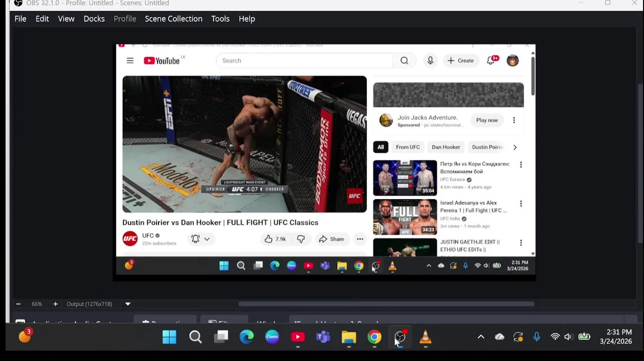Open the View menu in OBS
The width and height of the screenshot is (644, 361).
(x=66, y=19)
